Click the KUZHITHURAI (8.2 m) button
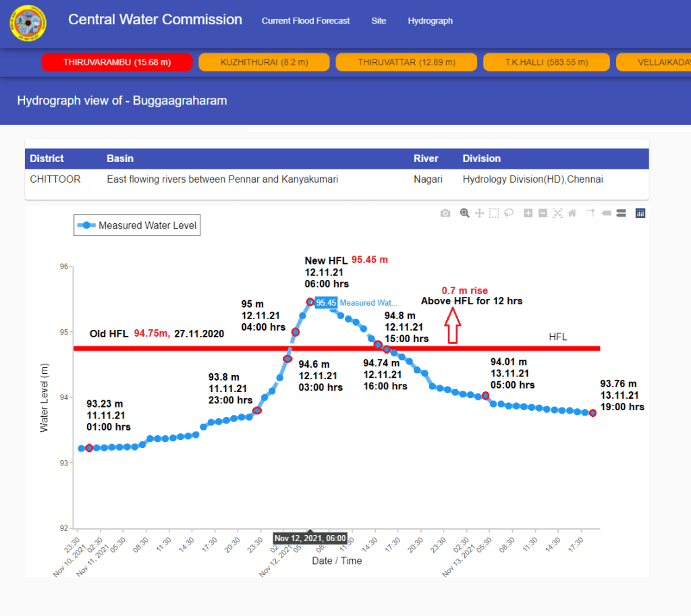The height and width of the screenshot is (616, 691). (x=264, y=62)
